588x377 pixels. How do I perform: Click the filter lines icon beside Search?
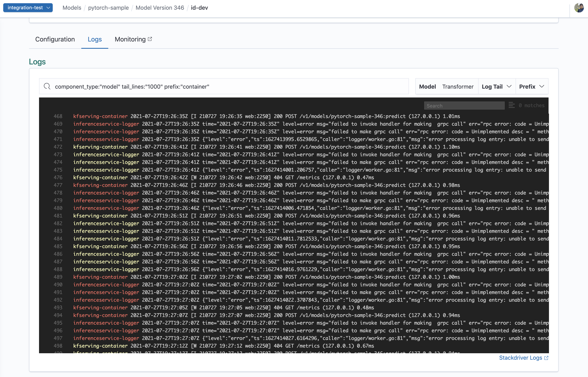click(512, 105)
